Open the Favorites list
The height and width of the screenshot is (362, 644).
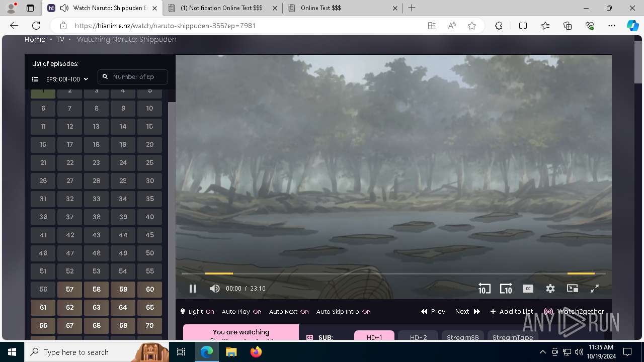[545, 26]
